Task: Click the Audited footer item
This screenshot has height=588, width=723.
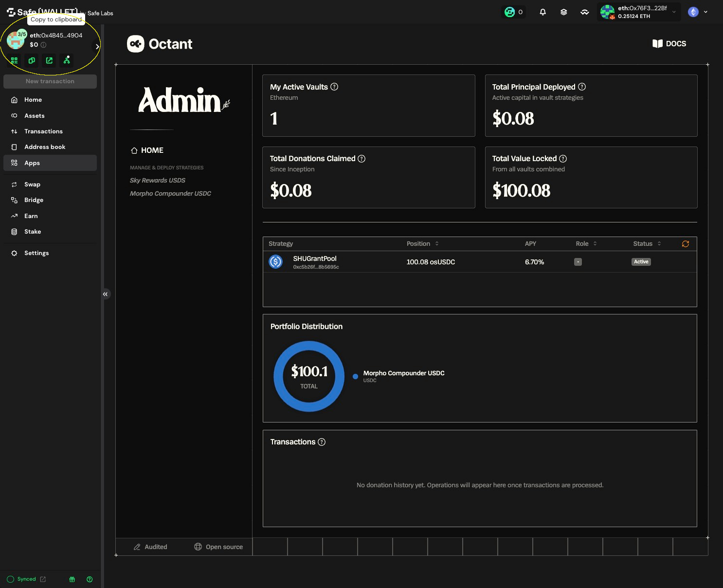Action: pyautogui.click(x=150, y=547)
